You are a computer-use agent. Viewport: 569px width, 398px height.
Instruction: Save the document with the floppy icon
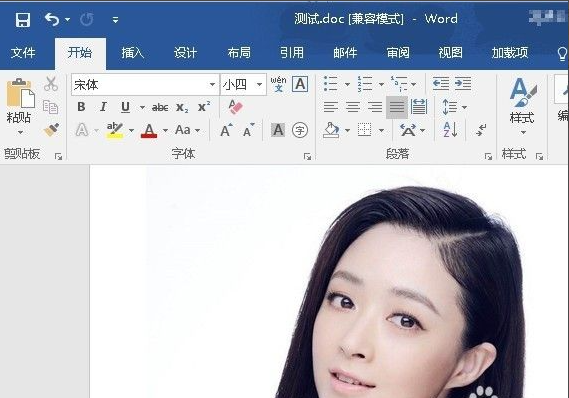click(22, 20)
